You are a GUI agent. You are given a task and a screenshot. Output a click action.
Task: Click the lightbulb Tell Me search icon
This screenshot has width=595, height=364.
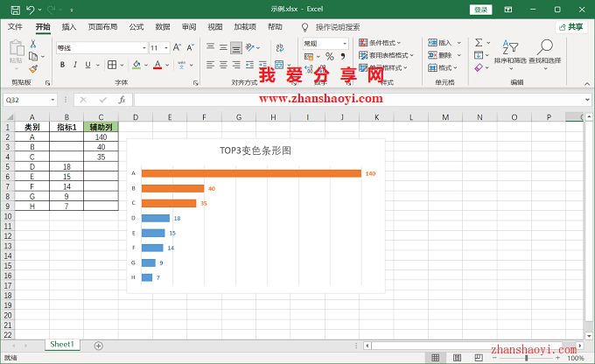pyautogui.click(x=304, y=27)
